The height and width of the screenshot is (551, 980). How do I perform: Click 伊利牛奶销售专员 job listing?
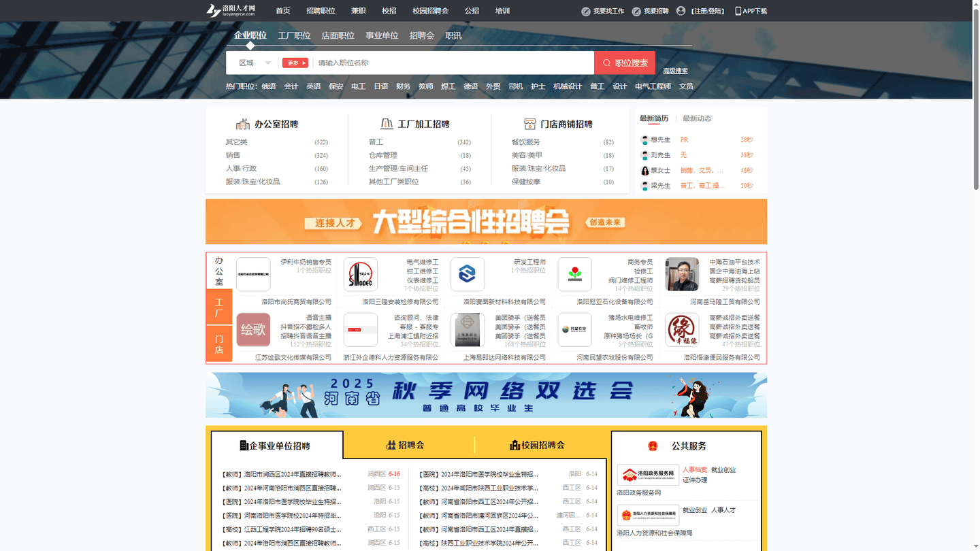click(x=306, y=262)
